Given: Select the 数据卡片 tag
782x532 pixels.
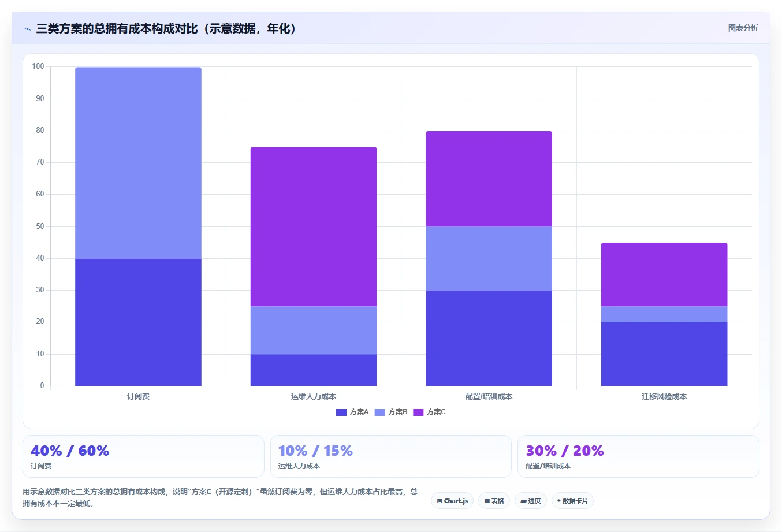Looking at the screenshot, I should [x=572, y=501].
